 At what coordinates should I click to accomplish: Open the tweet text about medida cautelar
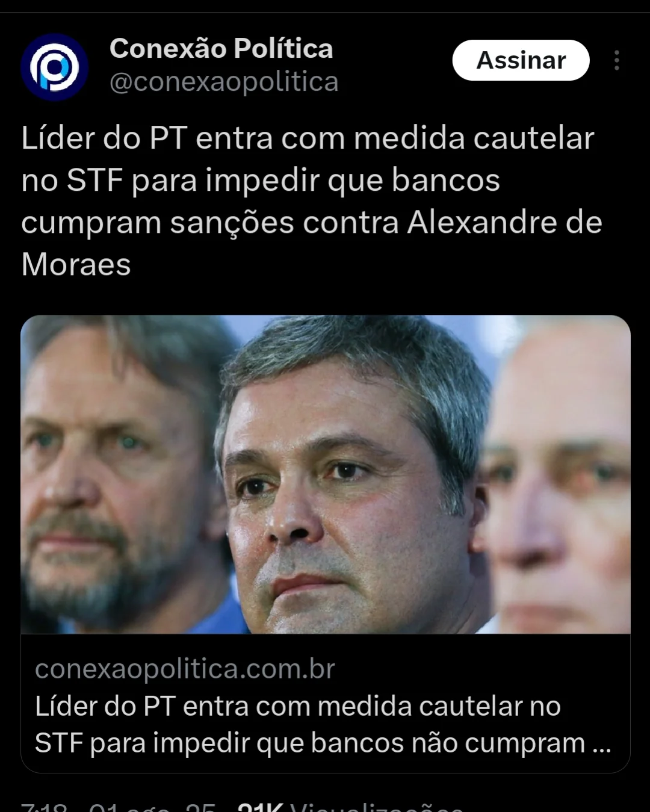pyautogui.click(x=312, y=201)
